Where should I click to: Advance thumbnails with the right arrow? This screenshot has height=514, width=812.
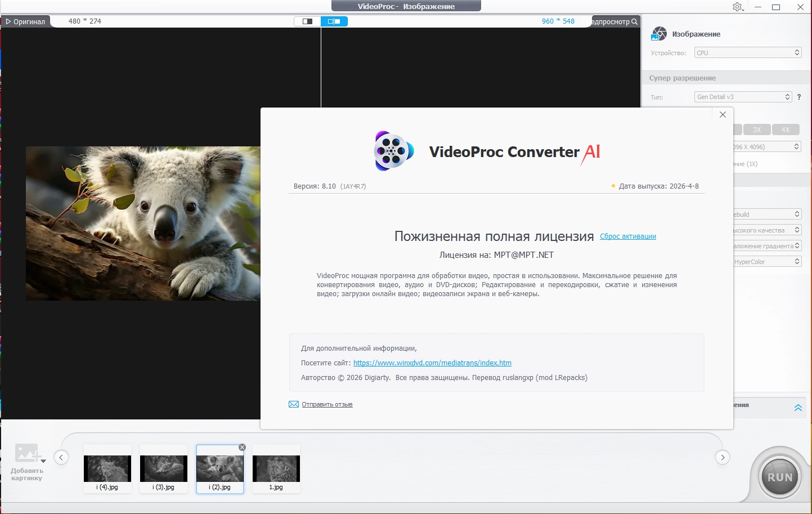point(723,457)
